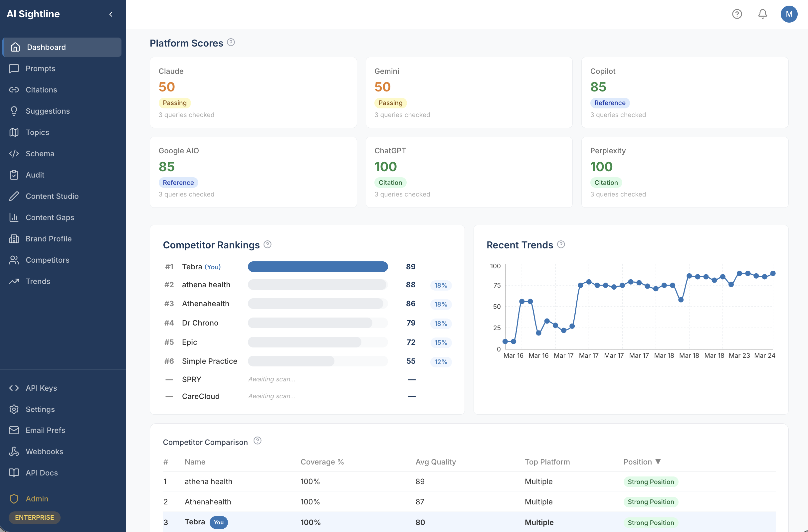Click the last data point on trends chart
Viewport: 808px width, 532px height.
(773, 273)
